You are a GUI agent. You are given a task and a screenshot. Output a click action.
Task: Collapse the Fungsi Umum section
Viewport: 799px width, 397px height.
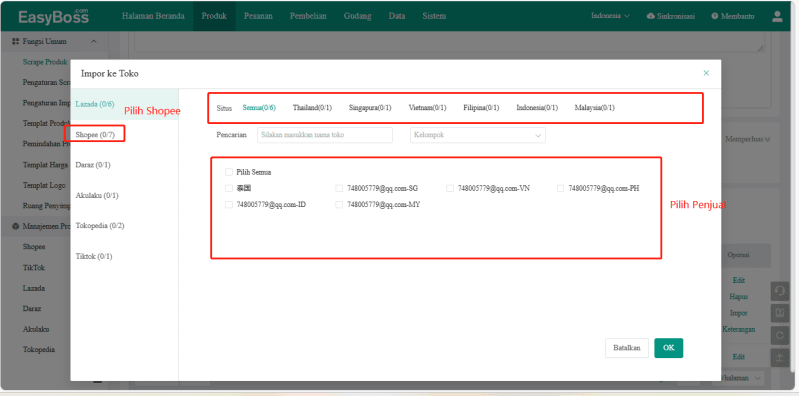tap(94, 41)
